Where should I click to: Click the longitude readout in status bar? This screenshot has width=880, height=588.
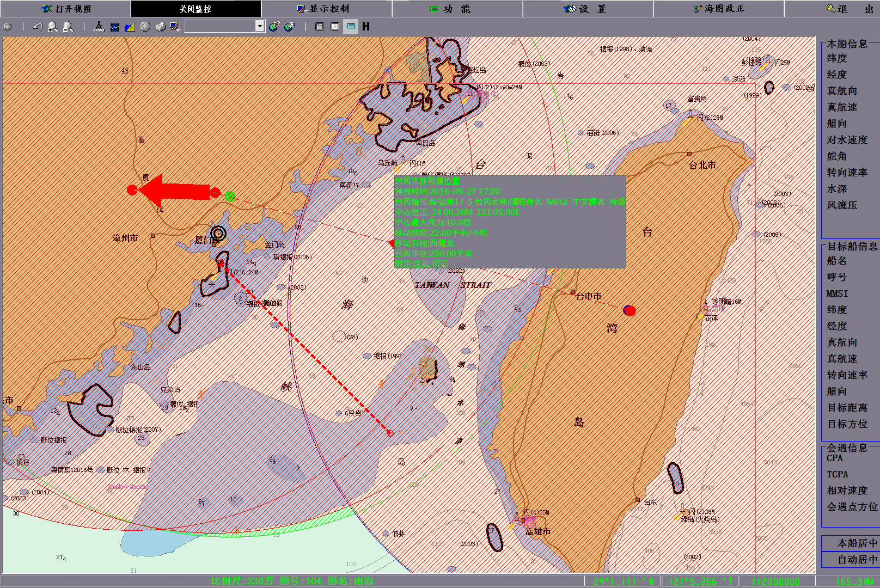pyautogui.click(x=700, y=581)
